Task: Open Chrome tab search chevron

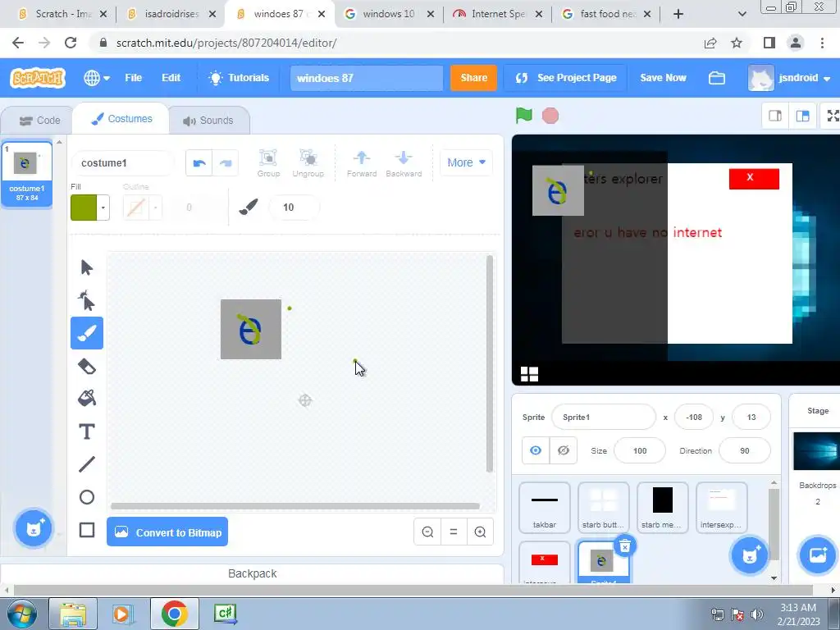Action: click(x=742, y=14)
